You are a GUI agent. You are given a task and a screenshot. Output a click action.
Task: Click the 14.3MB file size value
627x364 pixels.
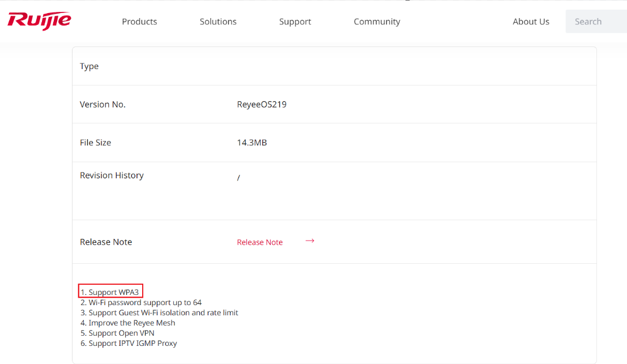pyautogui.click(x=251, y=143)
